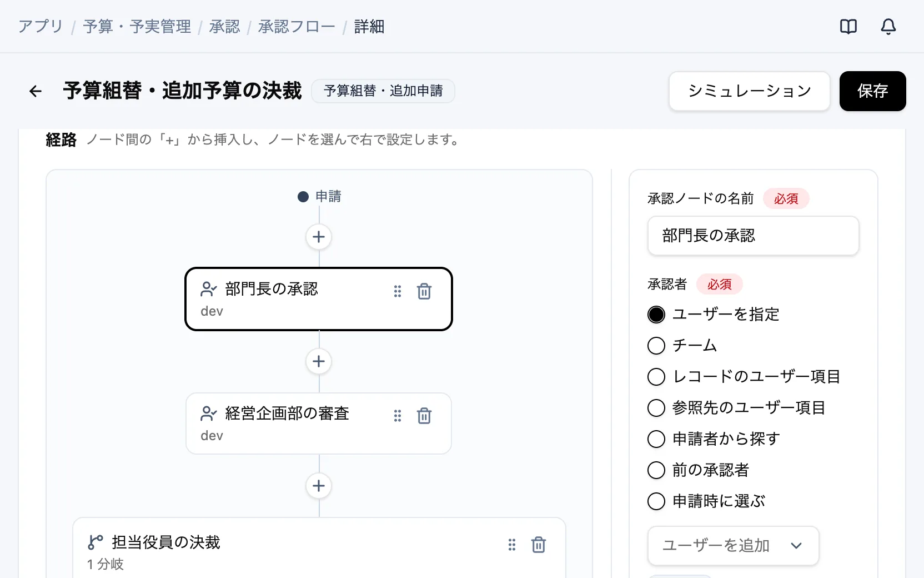The width and height of the screenshot is (924, 578).
Task: Grab the drag handle of 部門長の承認 node
Action: (398, 291)
